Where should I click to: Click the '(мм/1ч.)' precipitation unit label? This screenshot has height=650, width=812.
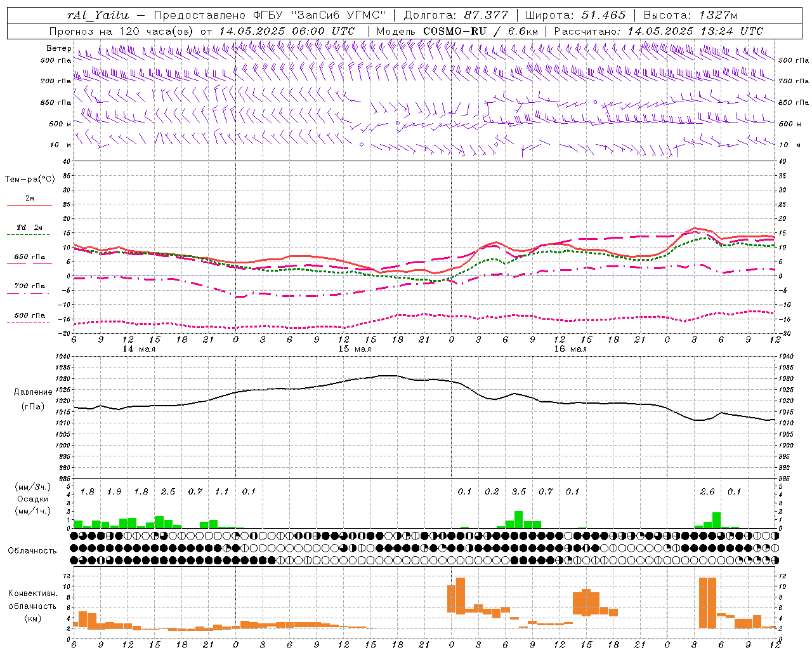pyautogui.click(x=33, y=511)
